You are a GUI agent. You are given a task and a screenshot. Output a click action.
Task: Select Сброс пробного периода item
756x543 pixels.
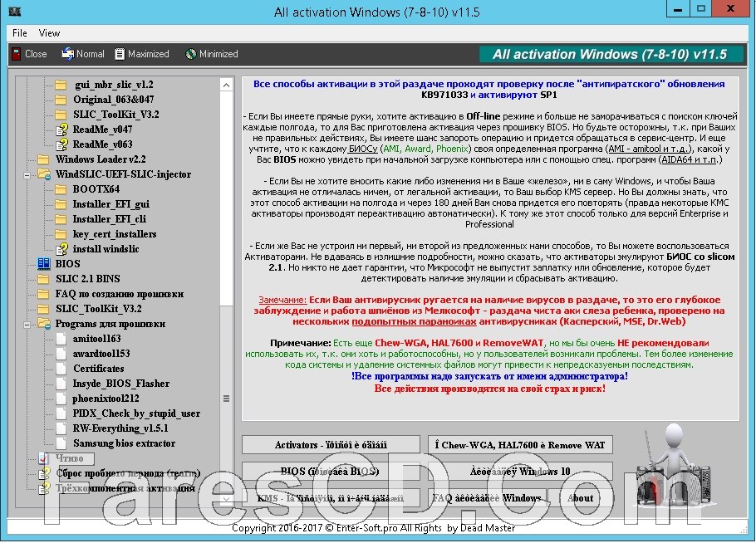click(x=127, y=473)
